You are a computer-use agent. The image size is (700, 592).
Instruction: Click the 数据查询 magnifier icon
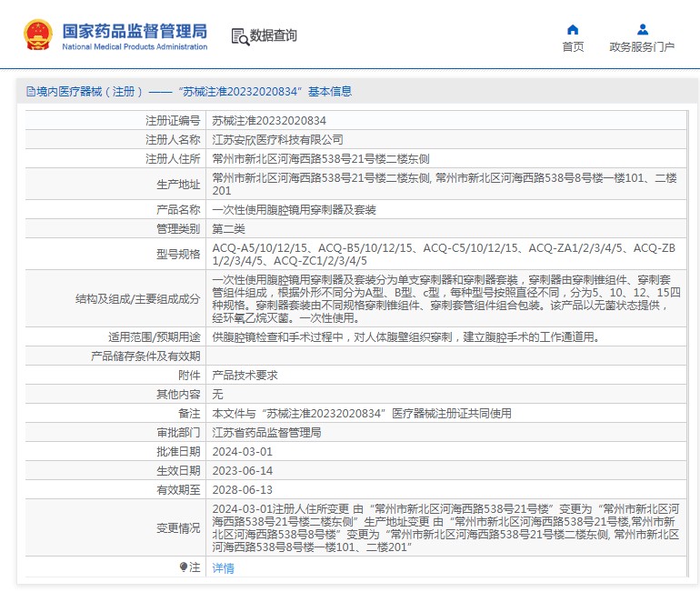pos(239,36)
